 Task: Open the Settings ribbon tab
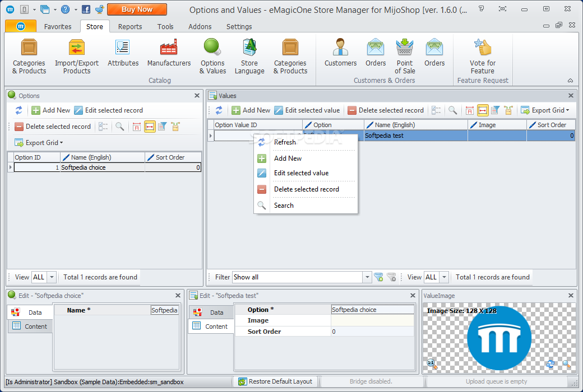tap(239, 27)
